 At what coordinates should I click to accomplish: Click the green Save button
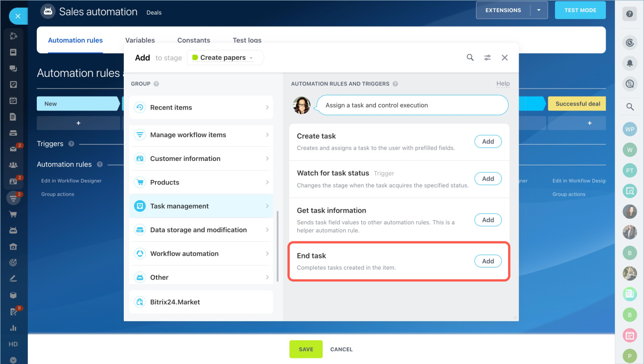(x=305, y=349)
